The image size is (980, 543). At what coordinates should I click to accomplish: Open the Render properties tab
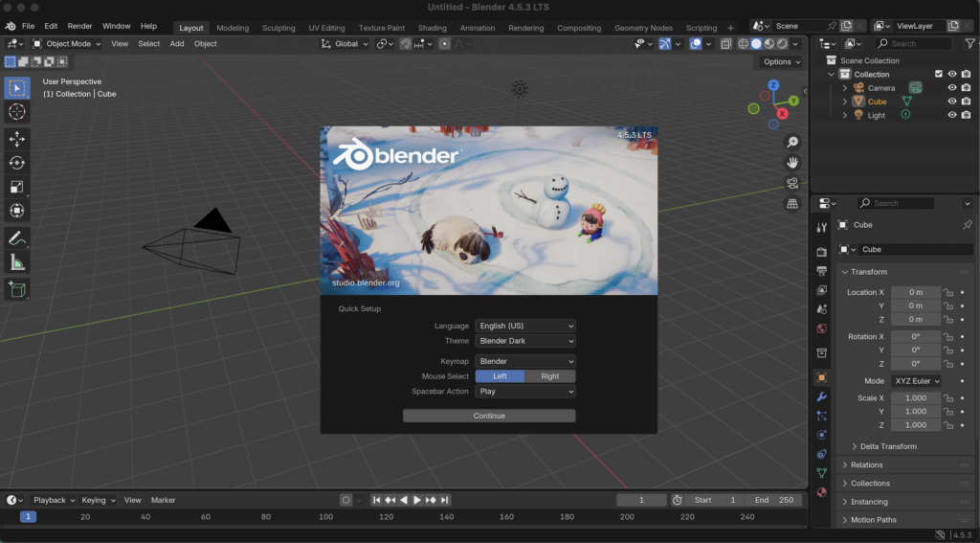(822, 252)
